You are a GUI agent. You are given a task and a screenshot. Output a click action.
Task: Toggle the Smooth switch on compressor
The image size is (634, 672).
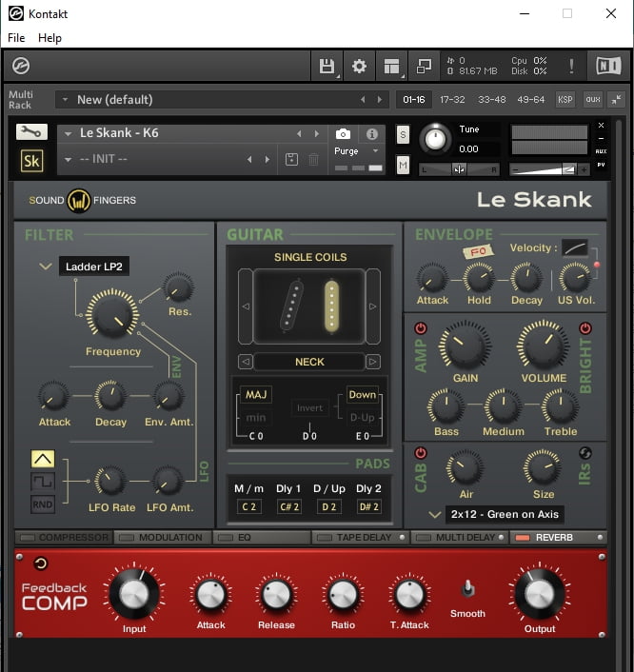466,589
